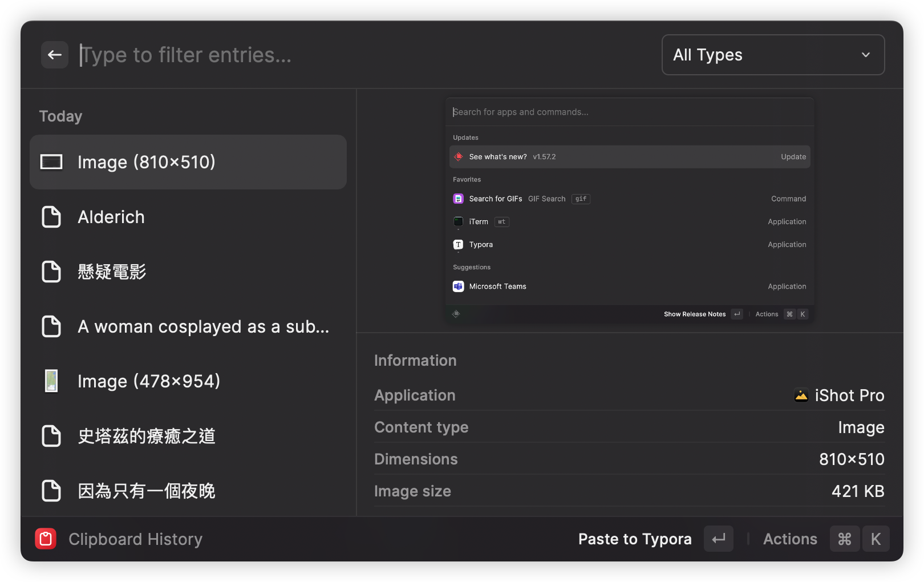The image size is (924, 582).
Task: Select the 因為只有一個夜晚 entry
Action: [188, 491]
